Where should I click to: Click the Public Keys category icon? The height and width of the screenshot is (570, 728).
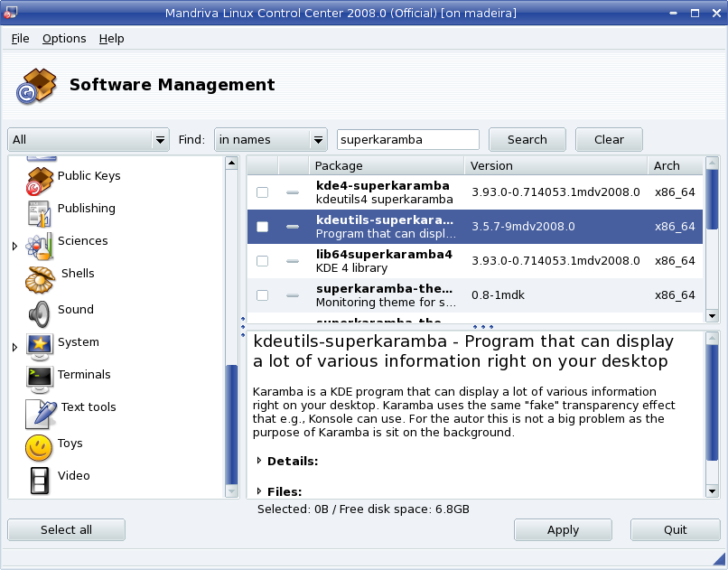[40, 181]
